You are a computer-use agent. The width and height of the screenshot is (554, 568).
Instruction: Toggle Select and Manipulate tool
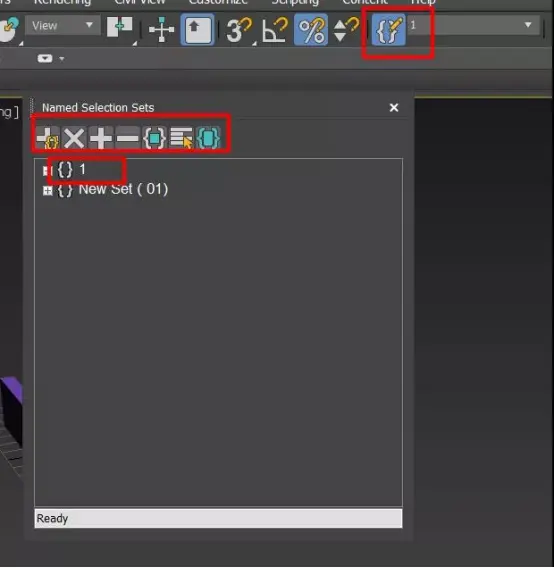[x=161, y=29]
